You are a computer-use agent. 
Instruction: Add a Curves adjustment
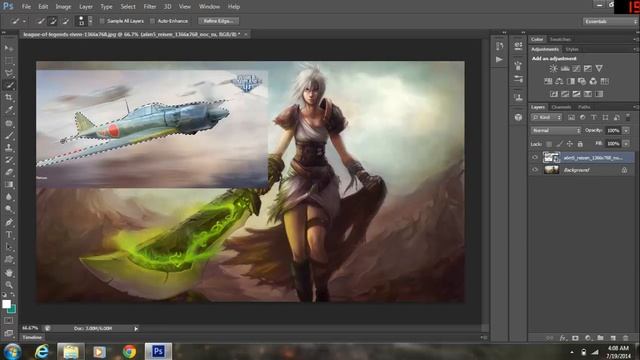point(576,69)
